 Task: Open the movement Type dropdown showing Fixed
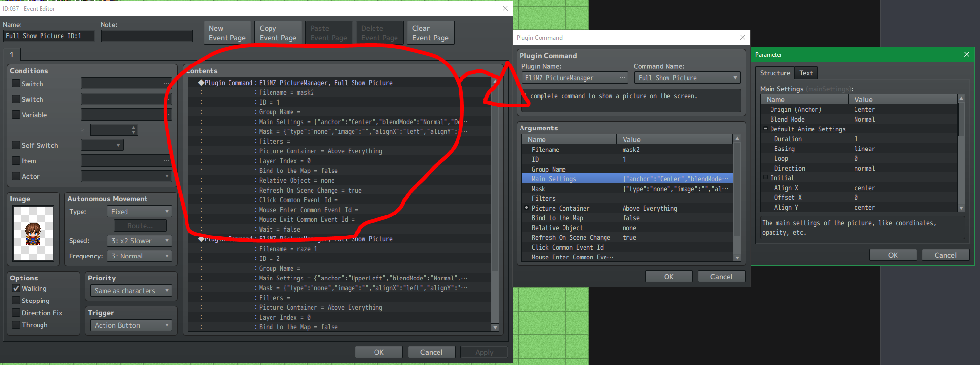click(x=139, y=212)
